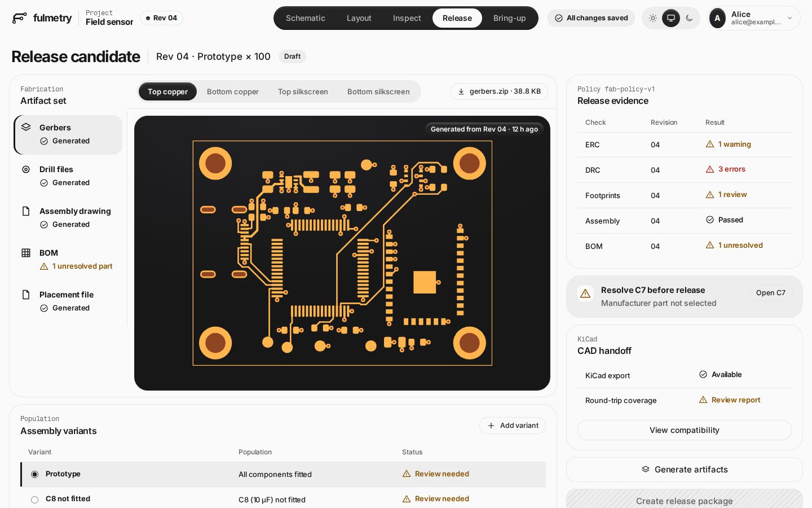
Task: Click the All changes saved check icon
Action: pyautogui.click(x=559, y=18)
